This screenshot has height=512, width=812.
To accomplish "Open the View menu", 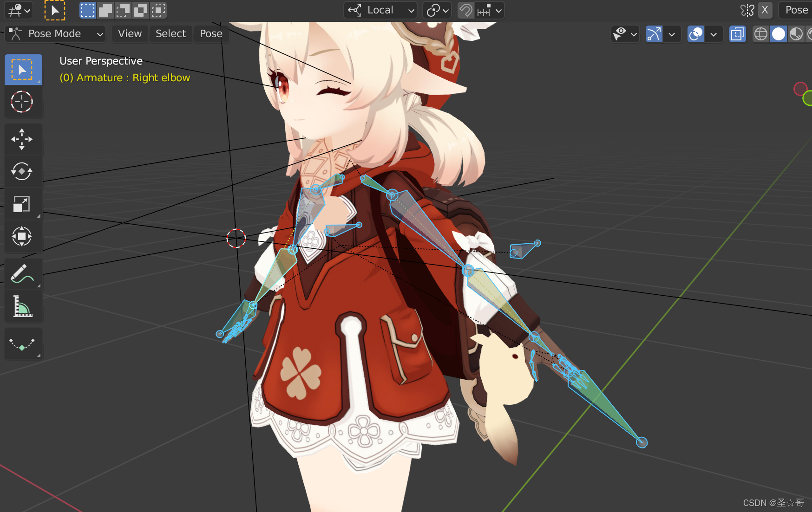I will pos(130,34).
